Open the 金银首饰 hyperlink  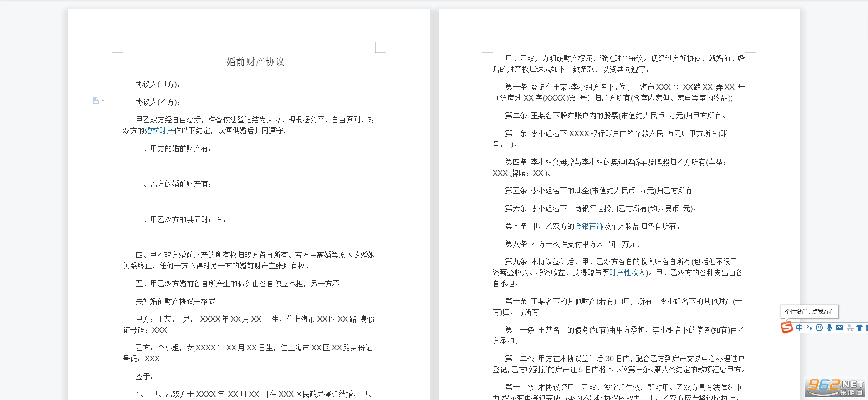tap(589, 226)
